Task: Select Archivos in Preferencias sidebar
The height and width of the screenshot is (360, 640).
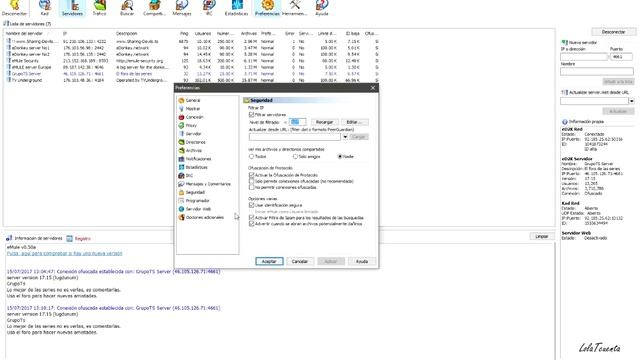Action: click(190, 151)
